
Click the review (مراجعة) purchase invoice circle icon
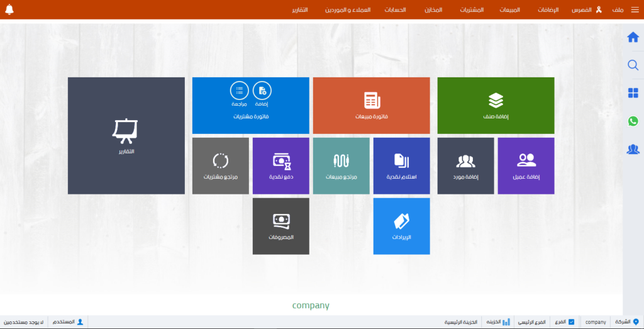coord(239,91)
